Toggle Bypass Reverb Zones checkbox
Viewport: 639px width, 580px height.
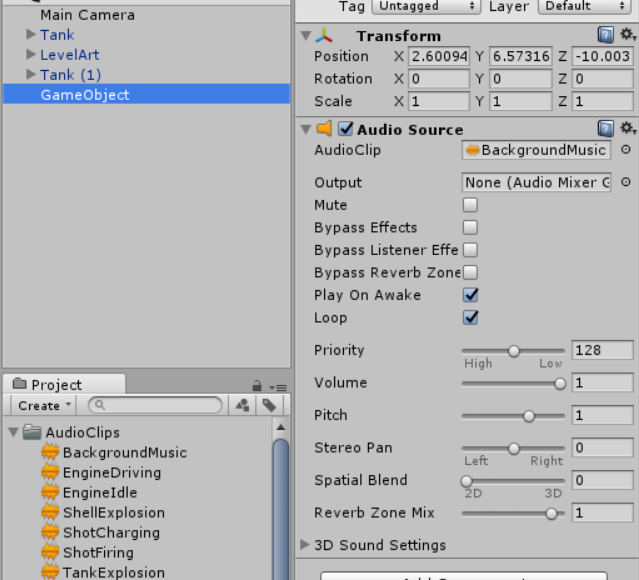[x=470, y=272]
